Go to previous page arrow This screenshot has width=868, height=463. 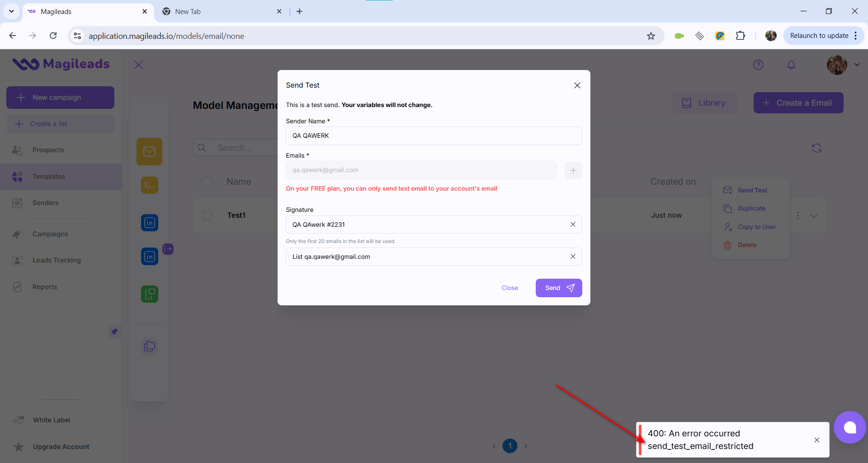[494, 446]
